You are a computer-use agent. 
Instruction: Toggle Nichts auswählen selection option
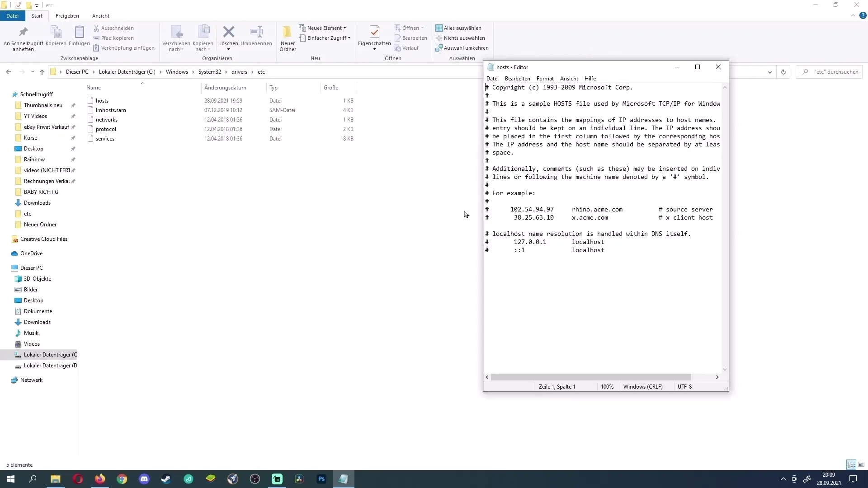464,38
